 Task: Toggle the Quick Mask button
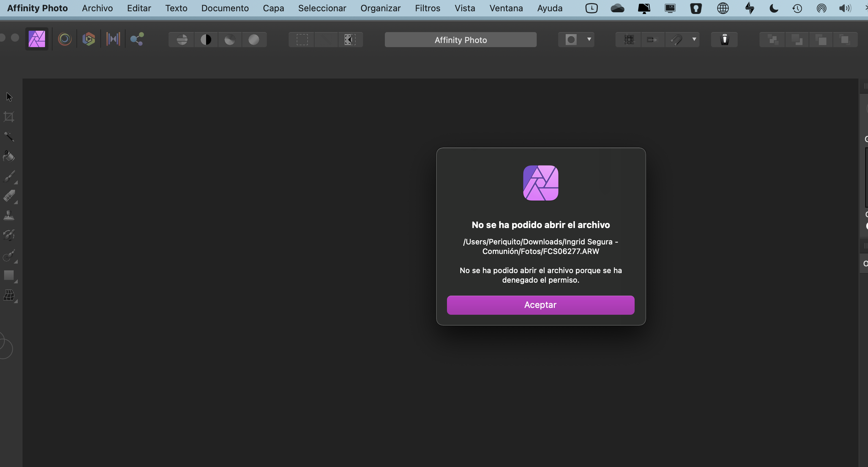[571, 40]
